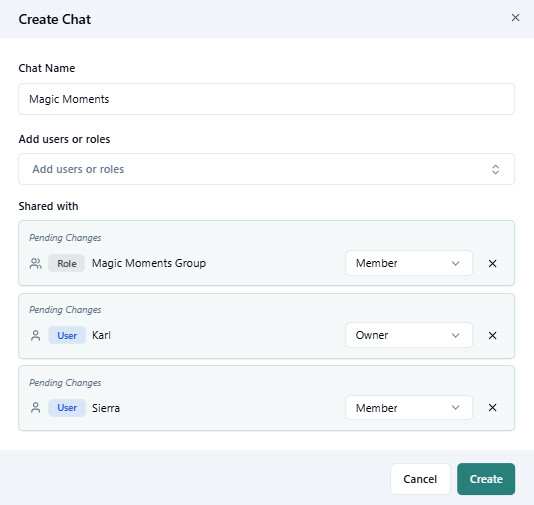Image resolution: width=534 pixels, height=505 pixels.
Task: Click Pending Changes text above Sierra
Action: coord(65,383)
